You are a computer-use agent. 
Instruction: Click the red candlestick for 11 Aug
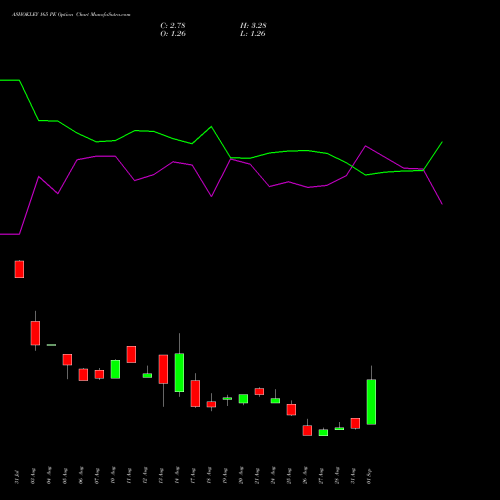point(131,354)
